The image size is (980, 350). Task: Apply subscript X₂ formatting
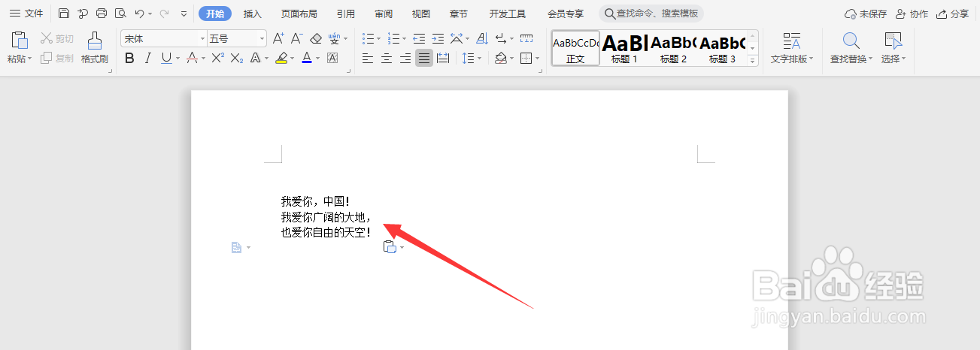pyautogui.click(x=237, y=58)
